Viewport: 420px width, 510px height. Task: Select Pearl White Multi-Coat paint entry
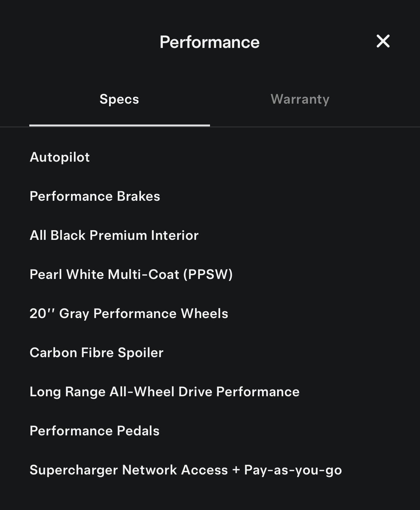coord(131,274)
